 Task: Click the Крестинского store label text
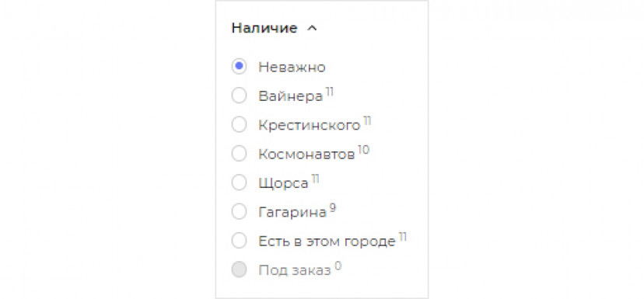(x=310, y=126)
